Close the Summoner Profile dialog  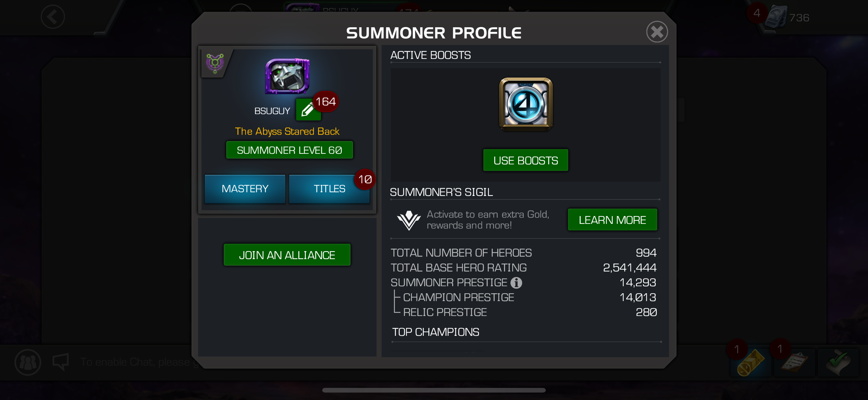click(657, 32)
